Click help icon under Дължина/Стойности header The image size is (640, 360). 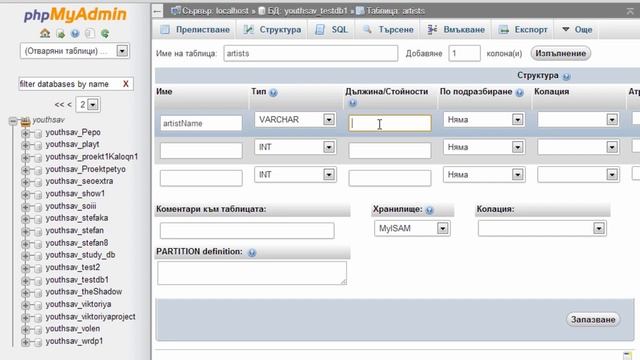point(353,103)
